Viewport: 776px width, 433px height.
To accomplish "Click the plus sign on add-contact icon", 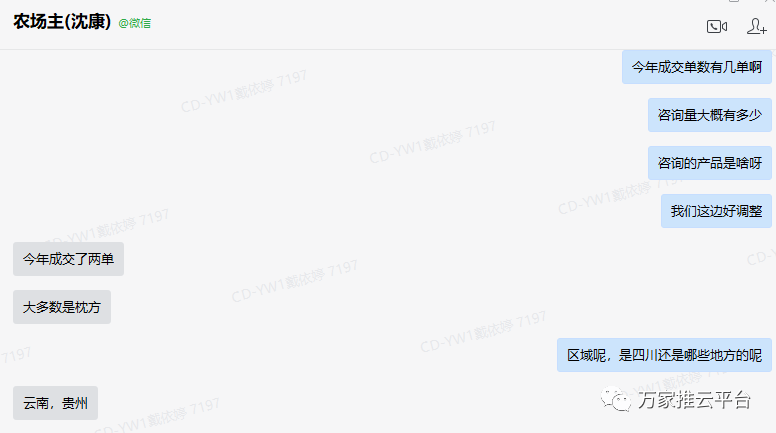I will (764, 30).
